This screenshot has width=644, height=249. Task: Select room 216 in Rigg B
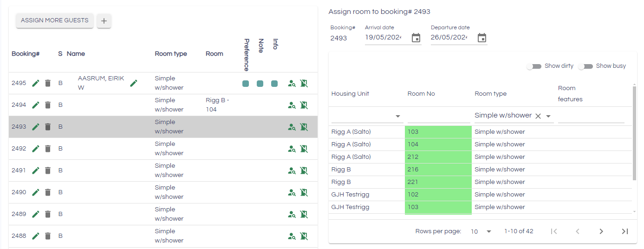[x=438, y=170]
